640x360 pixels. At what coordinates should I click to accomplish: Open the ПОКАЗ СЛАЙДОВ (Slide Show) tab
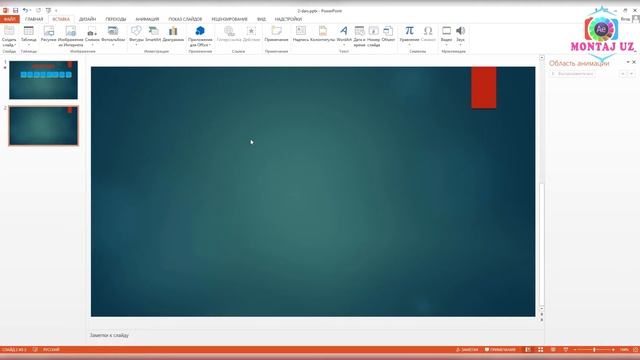[x=185, y=19]
